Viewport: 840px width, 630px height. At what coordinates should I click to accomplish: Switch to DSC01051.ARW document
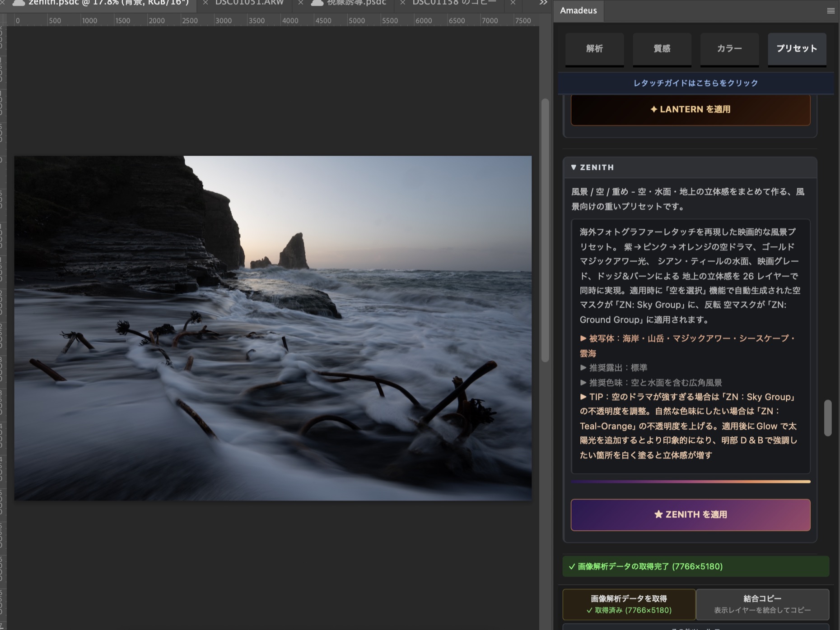[x=249, y=3]
